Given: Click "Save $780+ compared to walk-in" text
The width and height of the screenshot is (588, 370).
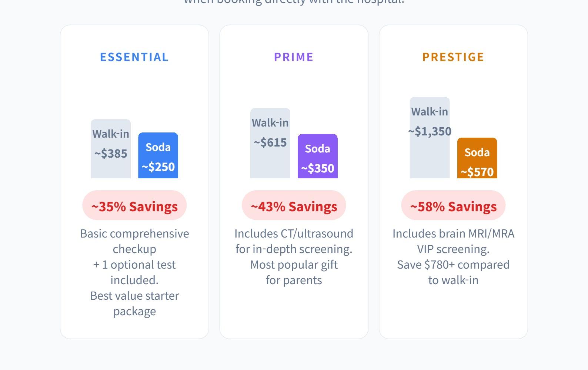Looking at the screenshot, I should 453,272.
